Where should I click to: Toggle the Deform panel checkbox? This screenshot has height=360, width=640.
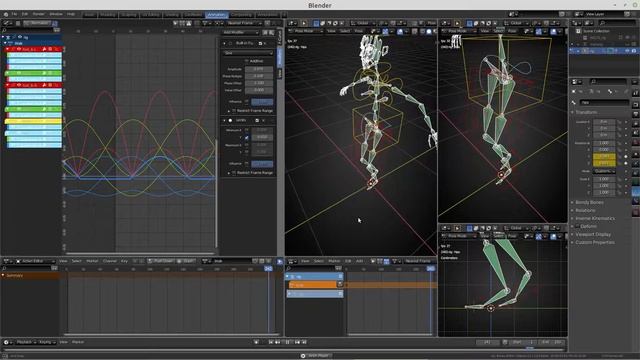(x=577, y=226)
